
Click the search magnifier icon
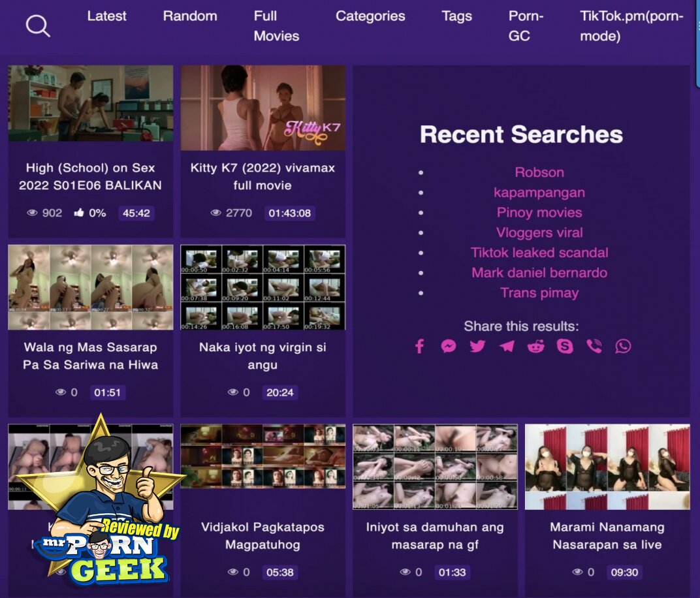38,26
